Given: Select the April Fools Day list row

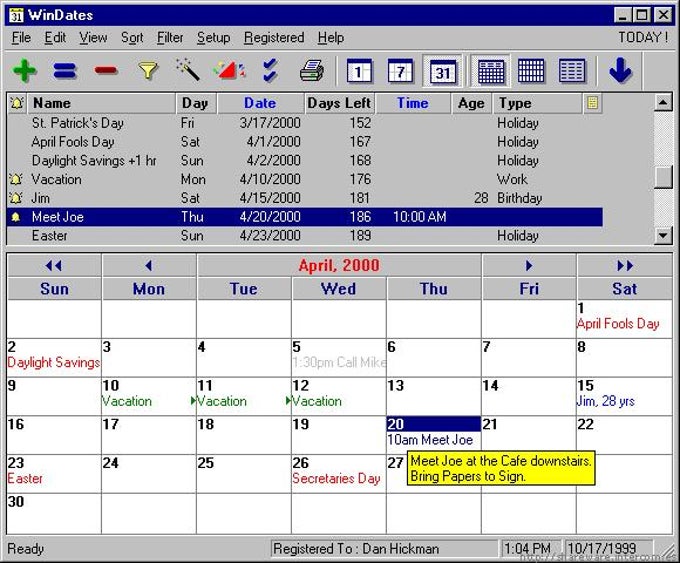Looking at the screenshot, I should point(304,142).
